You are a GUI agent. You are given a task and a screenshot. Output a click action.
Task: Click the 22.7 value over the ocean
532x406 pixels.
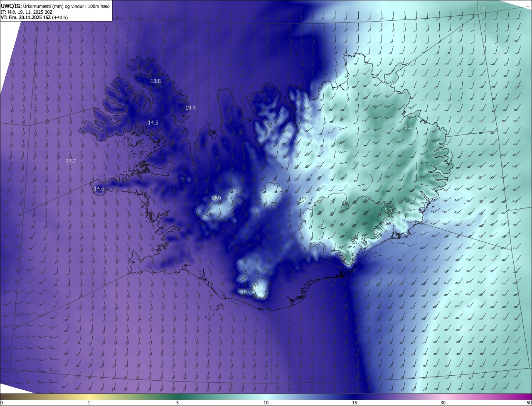click(x=71, y=161)
